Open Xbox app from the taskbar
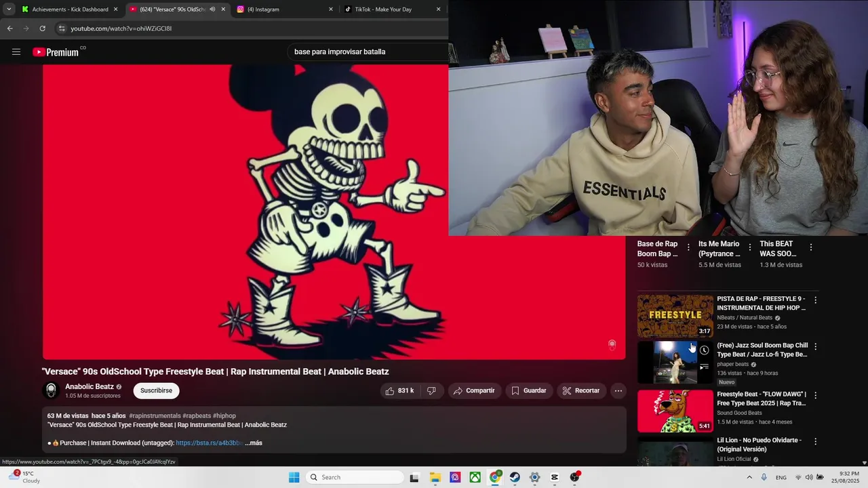This screenshot has width=868, height=488. click(475, 477)
